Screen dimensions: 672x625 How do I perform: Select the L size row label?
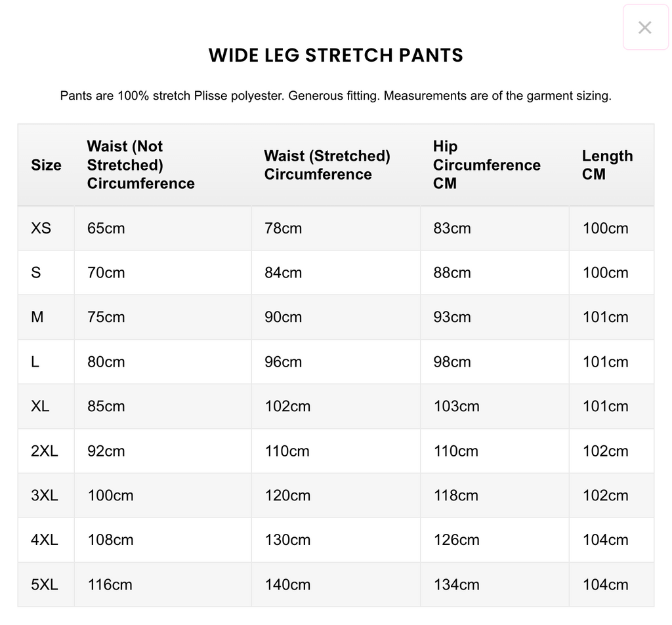click(x=35, y=362)
